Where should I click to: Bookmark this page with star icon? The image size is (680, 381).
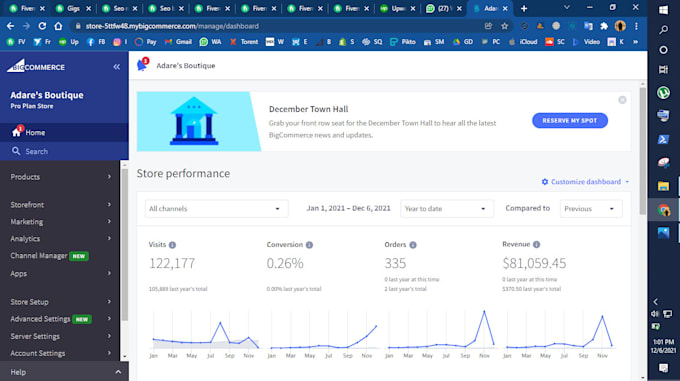click(504, 26)
